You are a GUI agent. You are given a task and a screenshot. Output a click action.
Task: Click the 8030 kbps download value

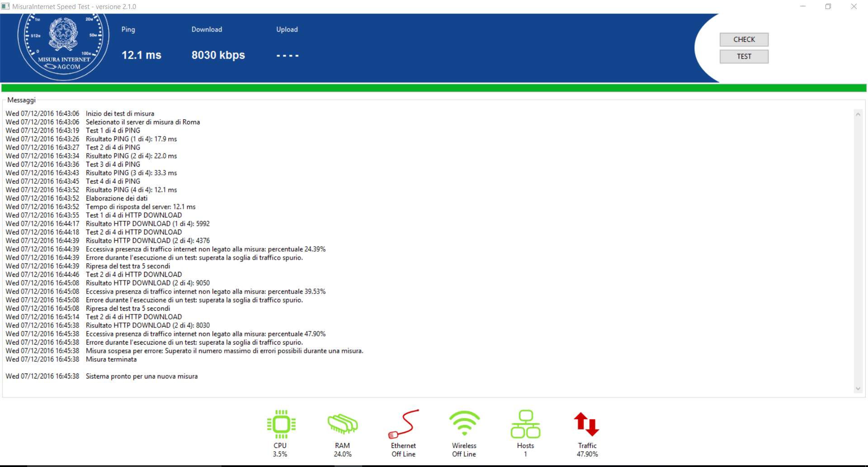tap(218, 55)
